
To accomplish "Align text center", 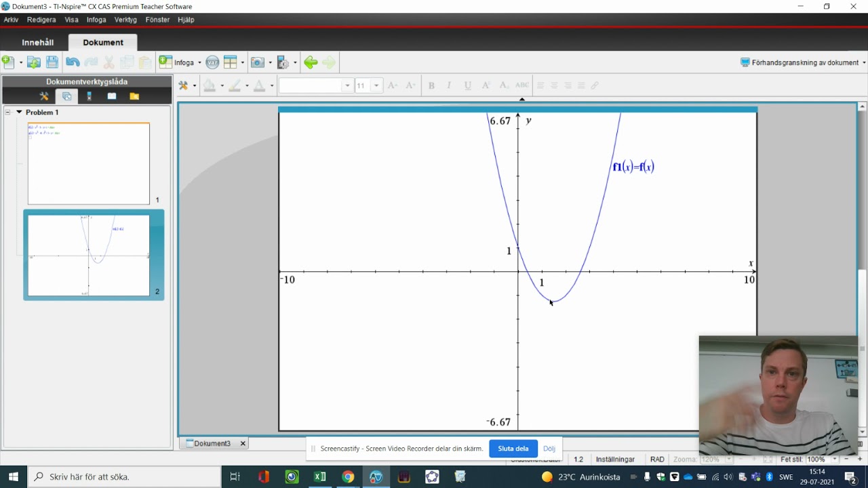I will tap(554, 85).
